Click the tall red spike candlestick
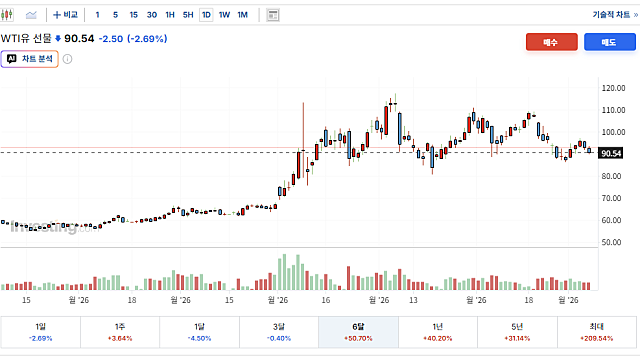Image resolution: width=640 pixels, height=360 pixels. (x=303, y=139)
